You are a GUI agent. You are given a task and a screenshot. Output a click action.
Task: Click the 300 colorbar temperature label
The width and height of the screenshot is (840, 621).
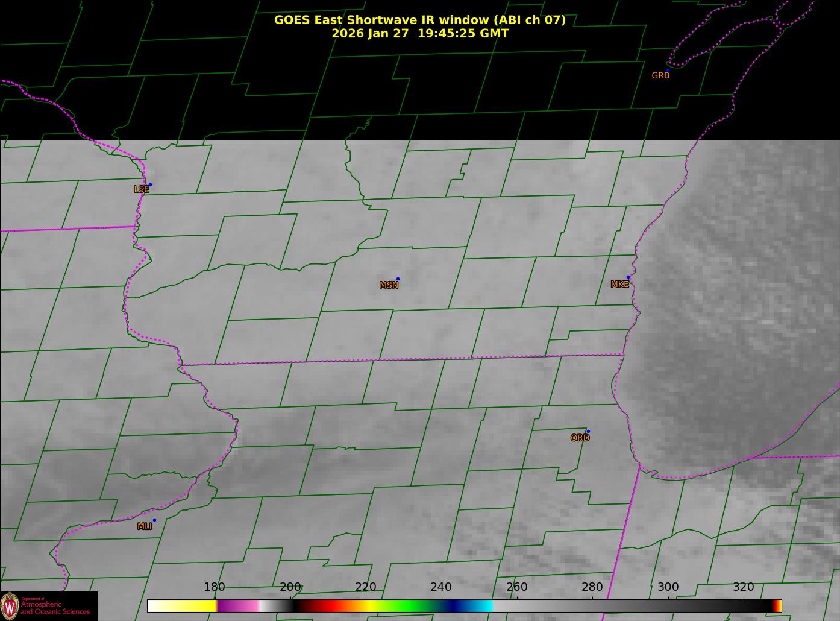click(668, 587)
